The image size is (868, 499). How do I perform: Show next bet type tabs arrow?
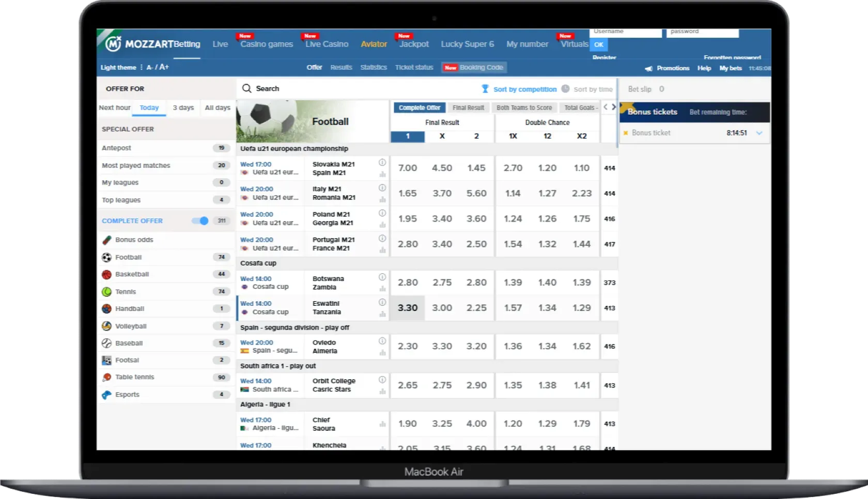(x=614, y=107)
